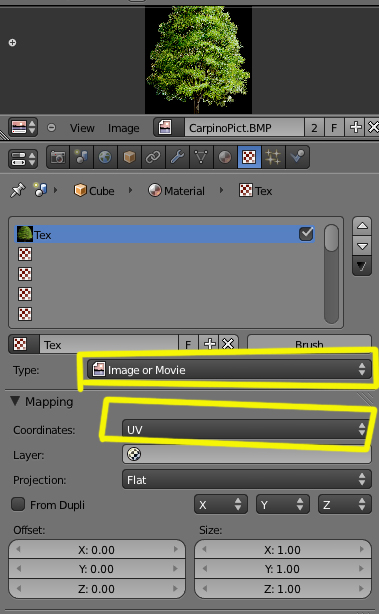Screen dimensions: 379x614
Task: Move texture slot down
Action: pos(362,246)
